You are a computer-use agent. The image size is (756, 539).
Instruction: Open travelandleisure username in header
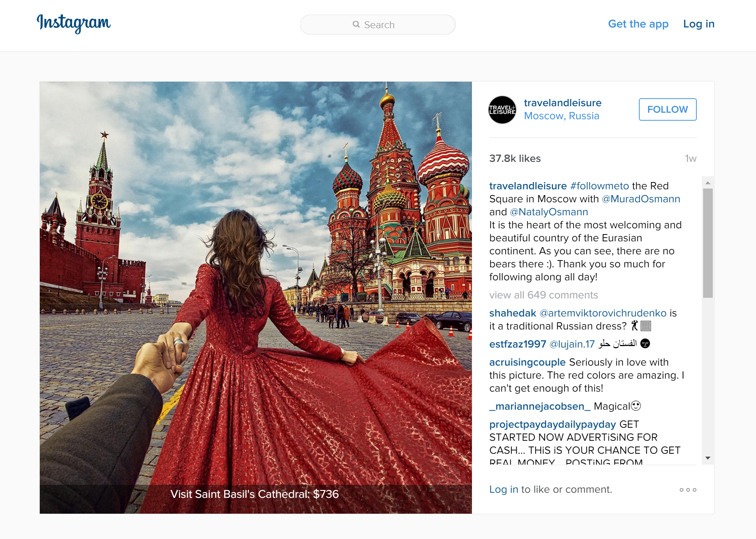pos(562,103)
